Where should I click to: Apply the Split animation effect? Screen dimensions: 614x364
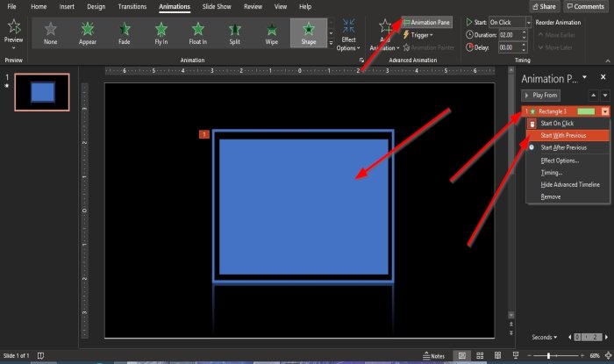point(234,33)
